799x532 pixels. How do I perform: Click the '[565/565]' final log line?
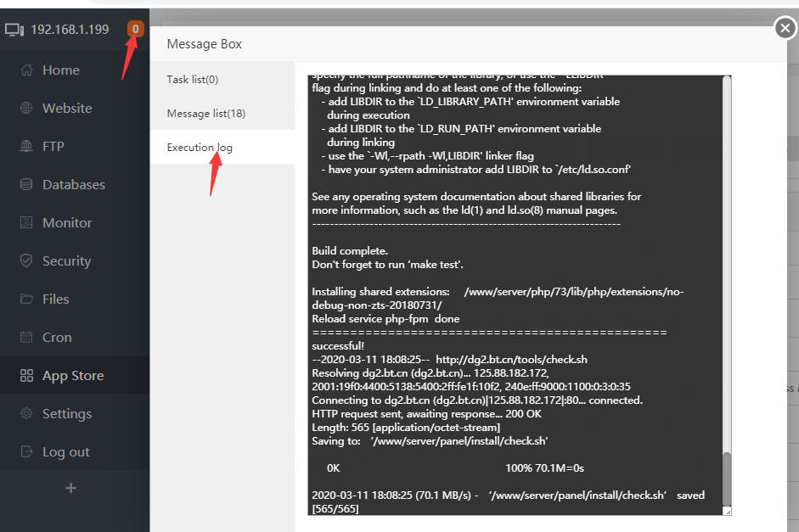coord(335,509)
